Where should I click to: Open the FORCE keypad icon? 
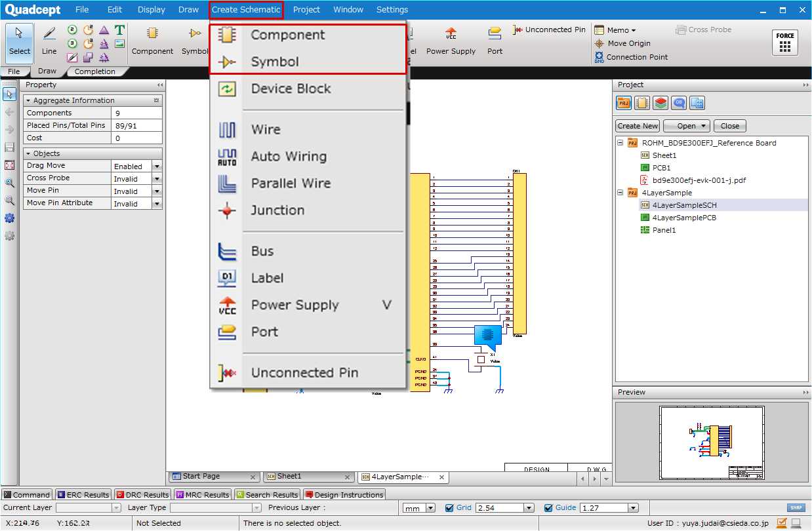click(x=784, y=43)
